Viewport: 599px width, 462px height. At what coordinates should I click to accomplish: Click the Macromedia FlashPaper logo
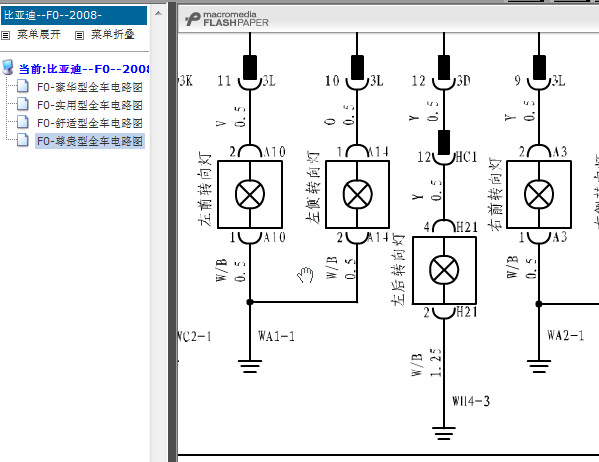pyautogui.click(x=227, y=19)
